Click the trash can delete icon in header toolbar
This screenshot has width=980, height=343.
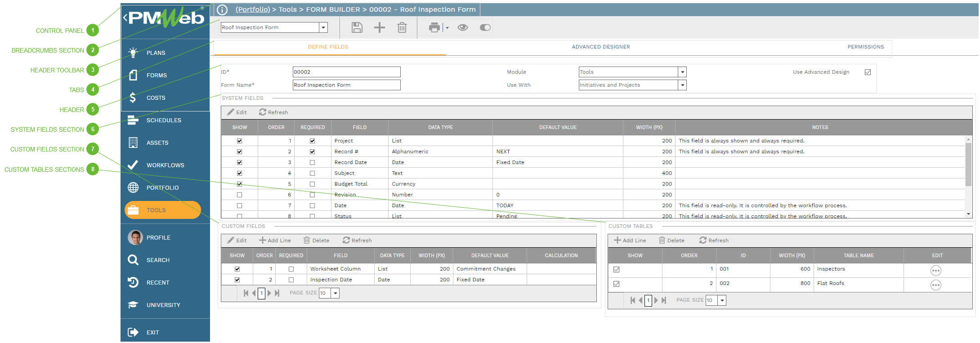tap(402, 27)
